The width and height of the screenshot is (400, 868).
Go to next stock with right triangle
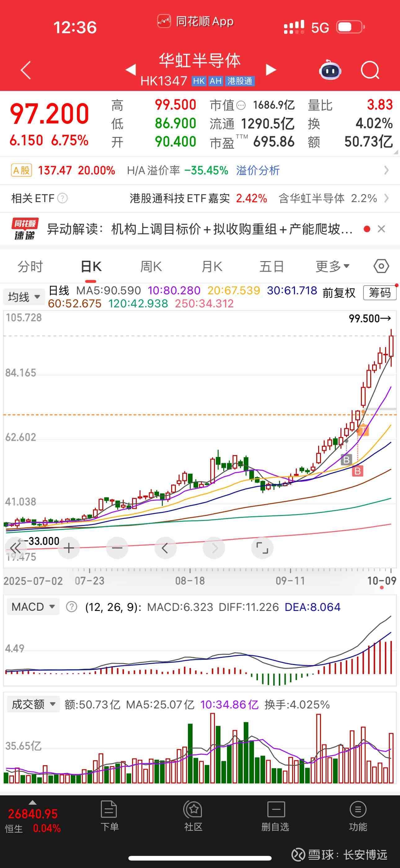click(x=271, y=70)
